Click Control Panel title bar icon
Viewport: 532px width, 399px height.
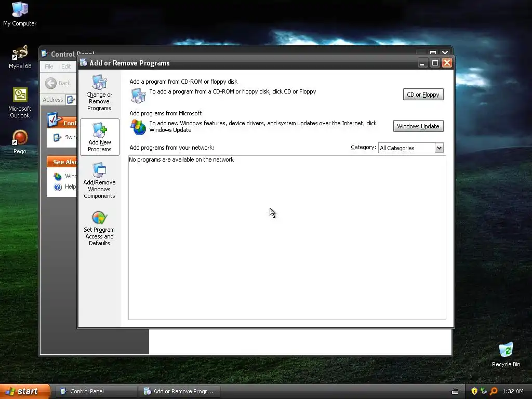click(45, 54)
